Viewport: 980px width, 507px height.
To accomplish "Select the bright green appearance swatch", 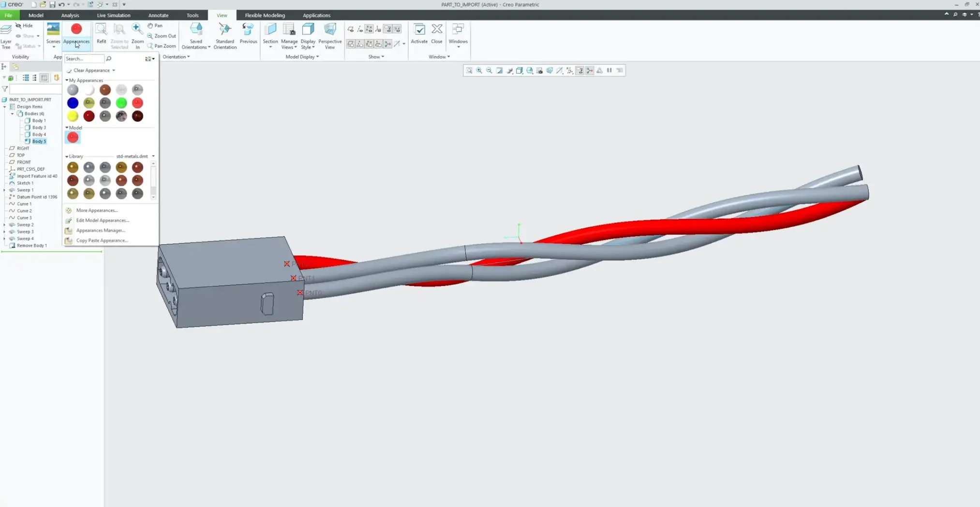I will point(121,103).
